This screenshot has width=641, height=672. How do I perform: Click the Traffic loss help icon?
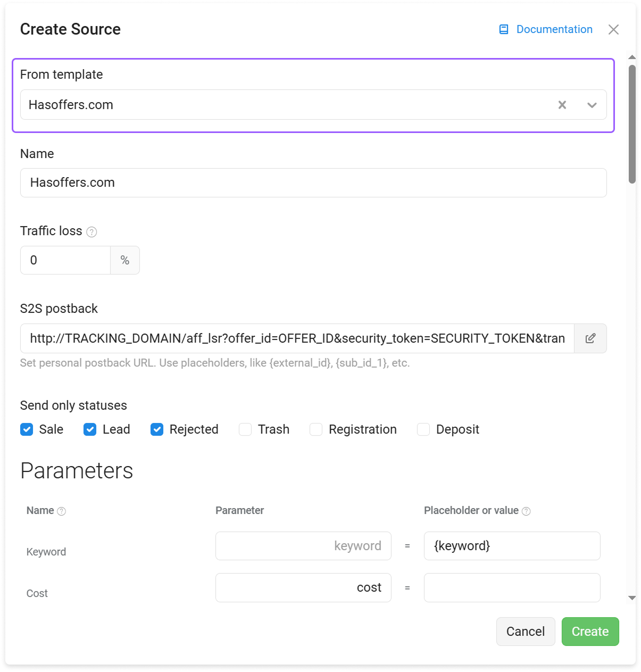tap(91, 232)
